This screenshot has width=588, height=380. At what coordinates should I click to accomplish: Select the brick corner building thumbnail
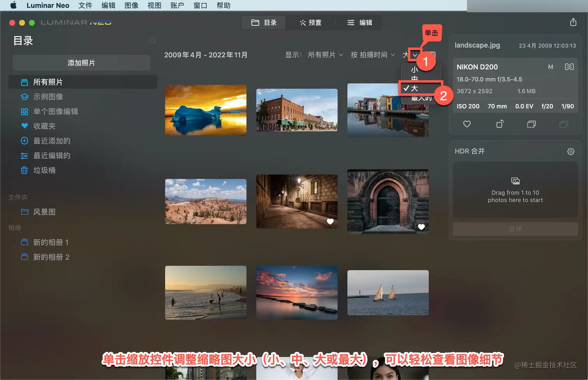(x=297, y=110)
